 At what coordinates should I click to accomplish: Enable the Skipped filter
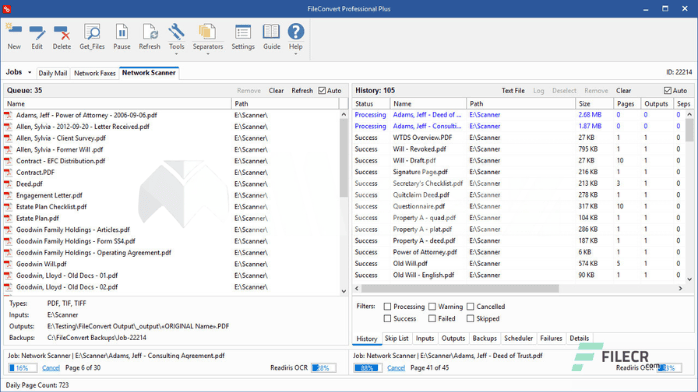pos(470,319)
